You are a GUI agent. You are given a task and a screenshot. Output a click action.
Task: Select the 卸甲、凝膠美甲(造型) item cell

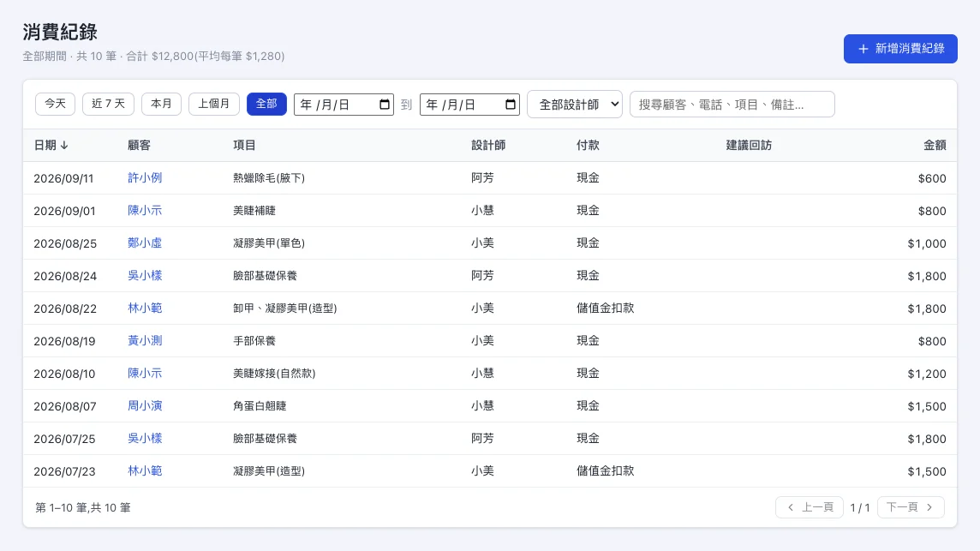click(285, 308)
